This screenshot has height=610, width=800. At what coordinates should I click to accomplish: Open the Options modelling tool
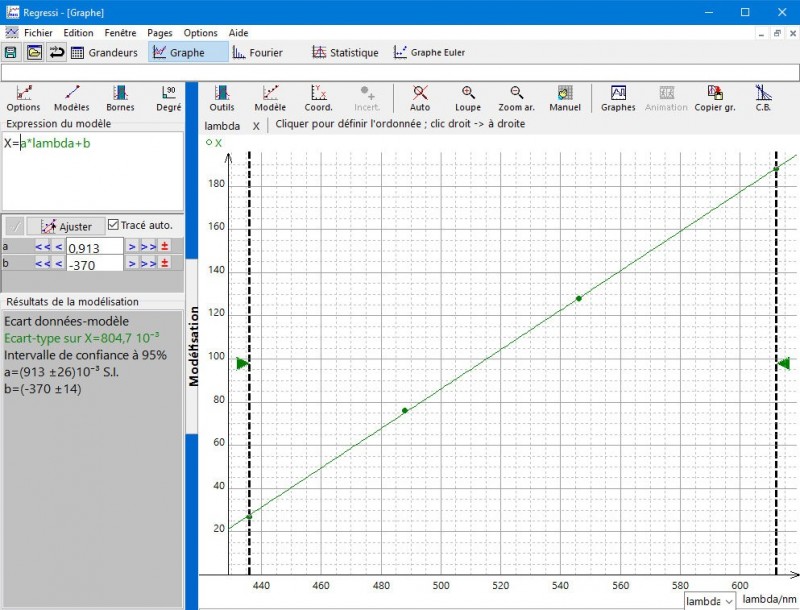(x=23, y=98)
